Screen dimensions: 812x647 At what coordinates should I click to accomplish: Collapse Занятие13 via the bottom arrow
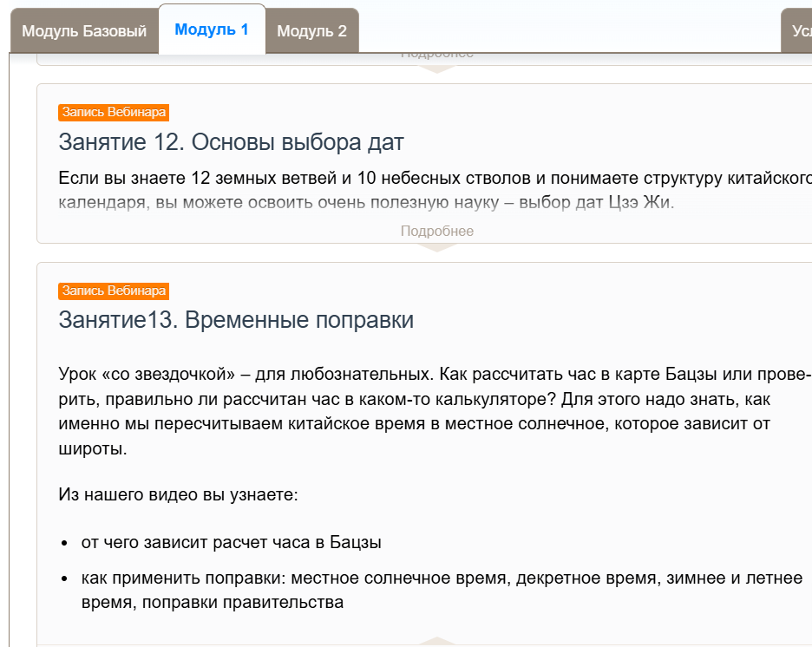[436, 642]
